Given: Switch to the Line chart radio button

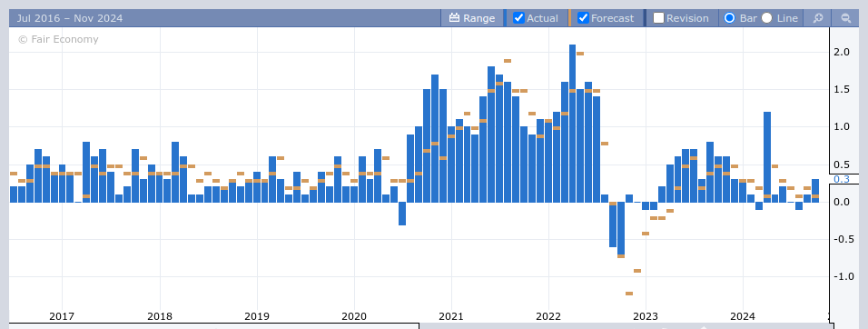Looking at the screenshot, I should (766, 18).
